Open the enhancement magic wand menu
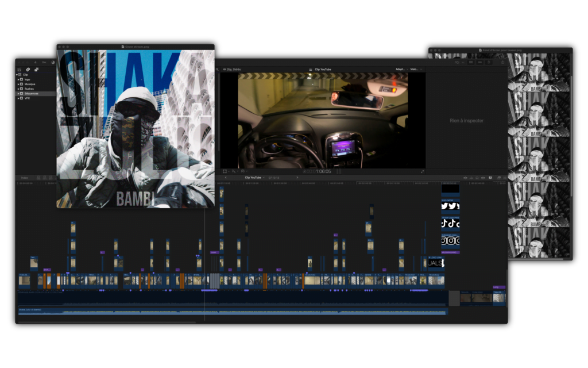This screenshot has width=588, height=368. tap(235, 171)
